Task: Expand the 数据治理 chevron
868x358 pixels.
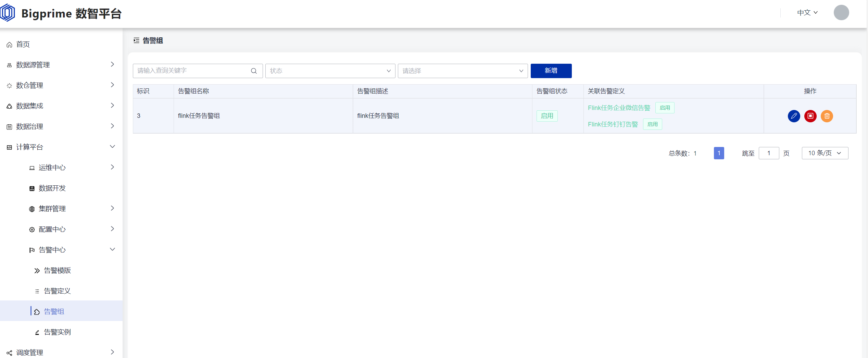Action: click(x=112, y=126)
